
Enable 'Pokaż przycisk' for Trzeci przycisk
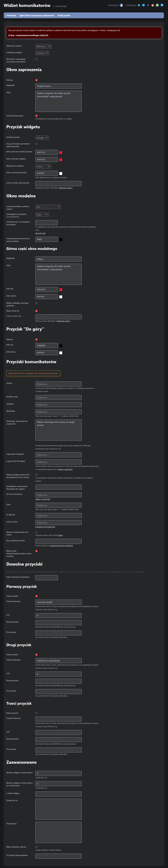37,713
